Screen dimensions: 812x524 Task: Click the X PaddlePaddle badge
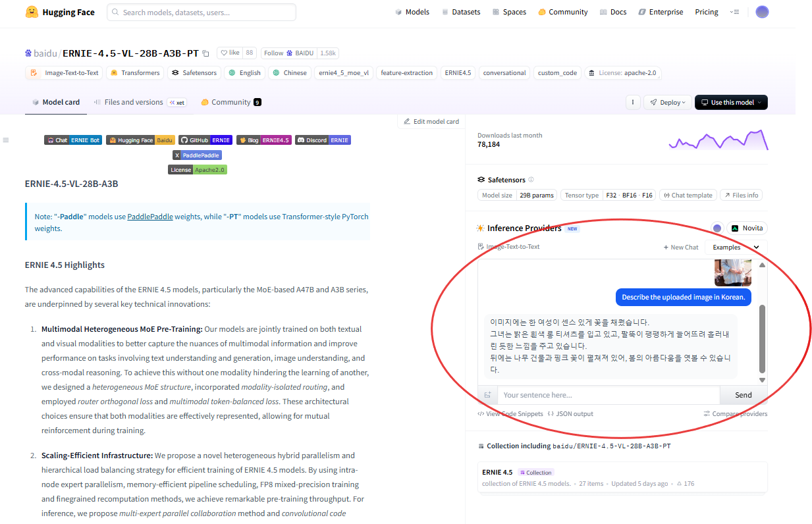tap(198, 155)
